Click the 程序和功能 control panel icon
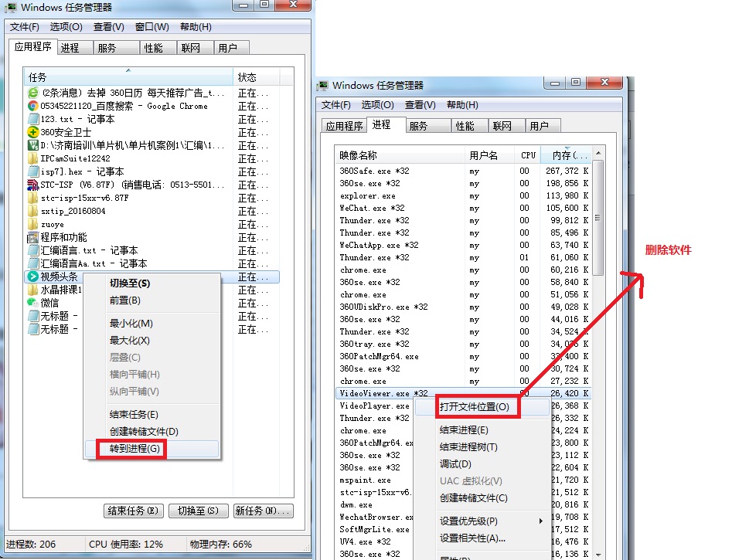The height and width of the screenshot is (560, 732). coord(32,237)
